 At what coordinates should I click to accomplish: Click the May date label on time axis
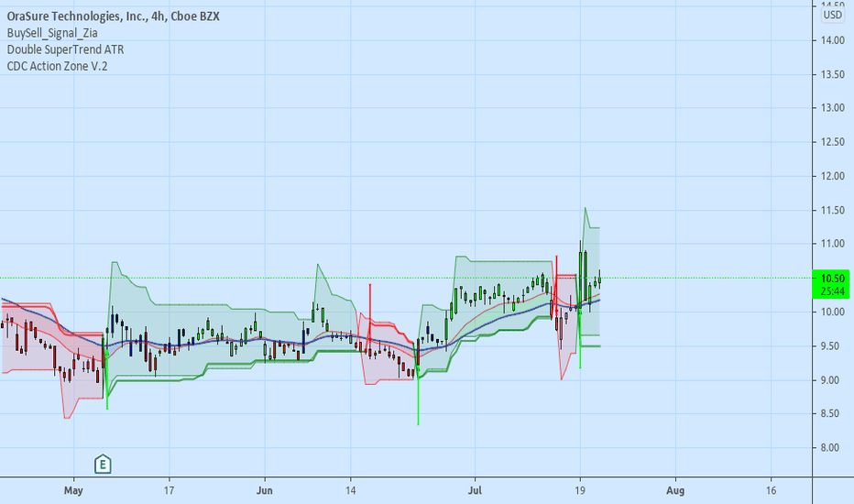73,490
